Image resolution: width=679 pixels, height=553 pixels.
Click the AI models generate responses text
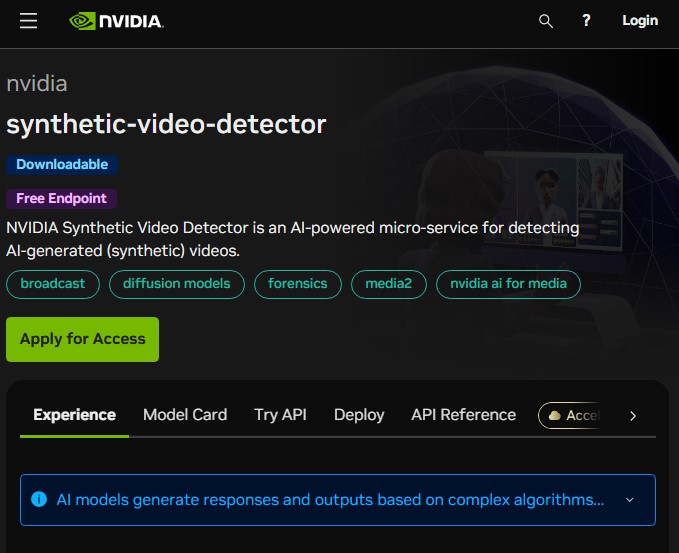[330, 500]
